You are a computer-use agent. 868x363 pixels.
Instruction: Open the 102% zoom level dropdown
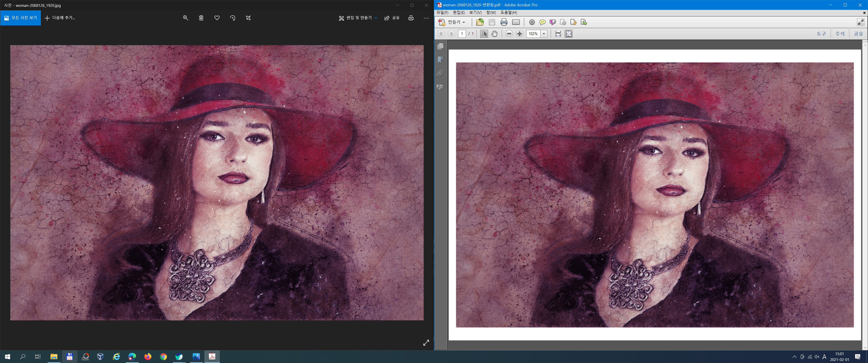[x=544, y=34]
